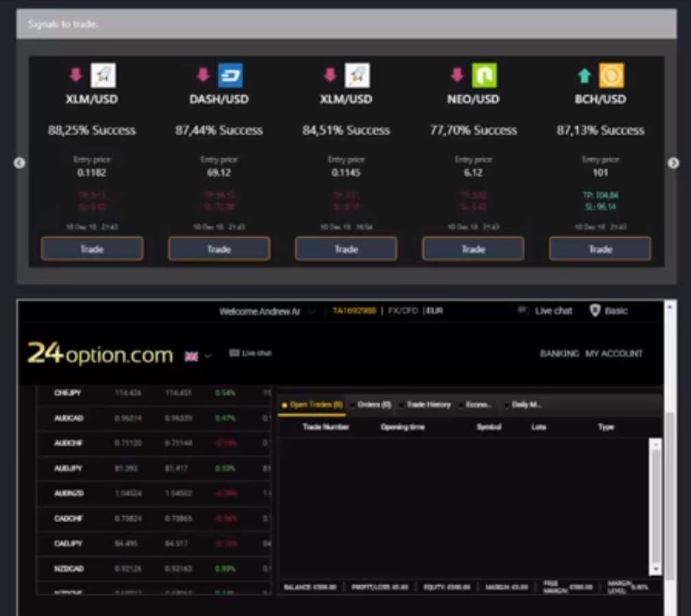
Task: Click the yellow account ID in top bar
Action: (x=354, y=311)
